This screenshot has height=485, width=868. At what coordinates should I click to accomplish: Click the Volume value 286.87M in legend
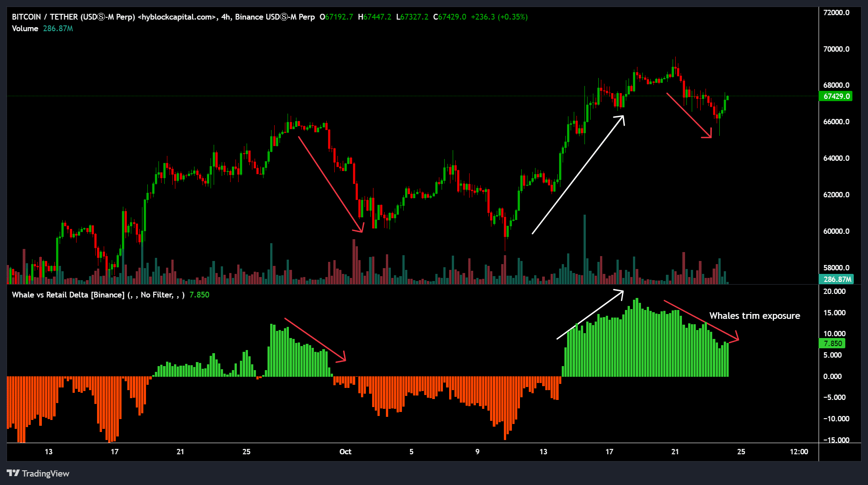[x=58, y=29]
